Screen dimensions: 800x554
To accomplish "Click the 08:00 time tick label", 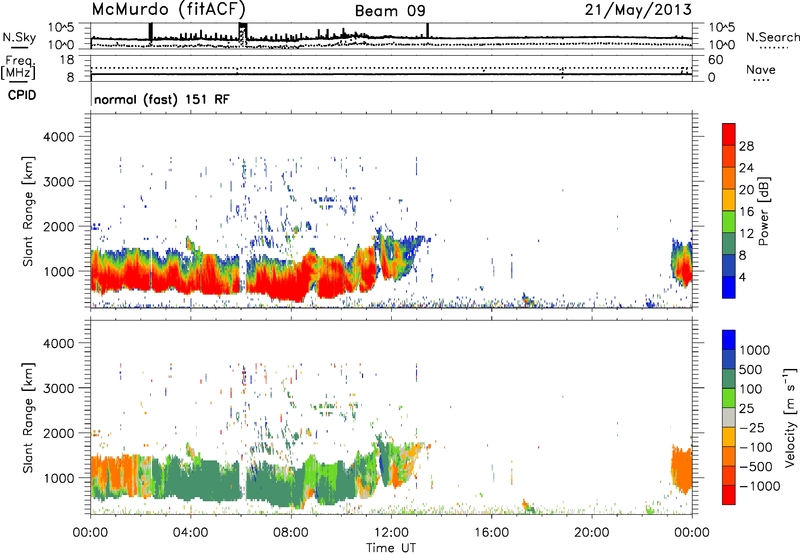I will pos(291,533).
